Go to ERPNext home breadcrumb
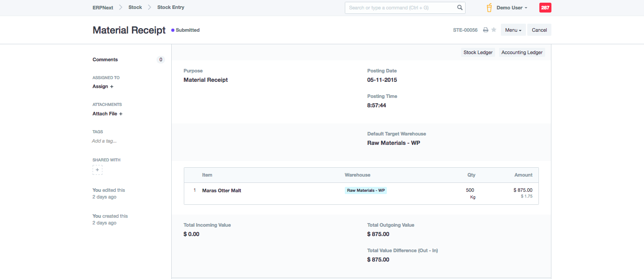This screenshot has height=279, width=644. [103, 8]
